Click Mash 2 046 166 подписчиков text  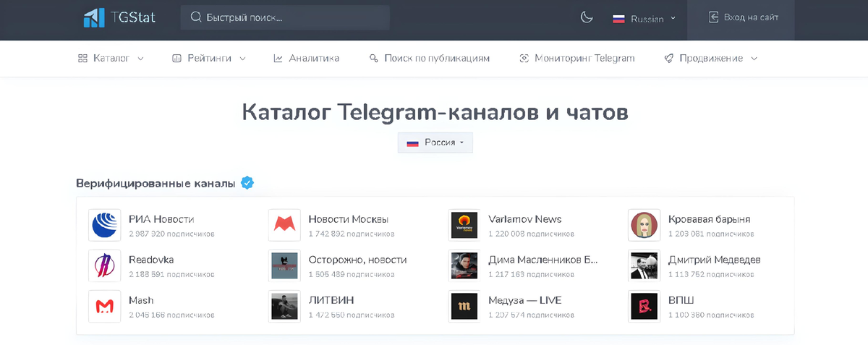click(171, 315)
